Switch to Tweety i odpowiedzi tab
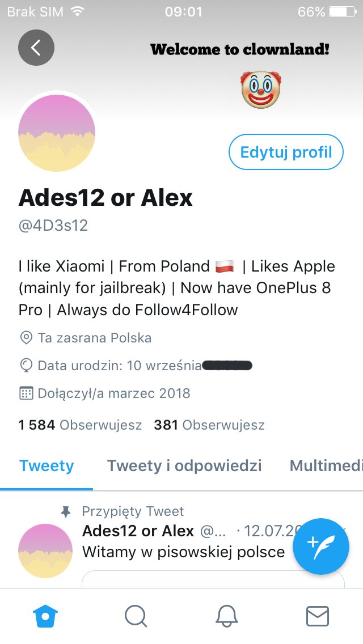Screen dimensions: 363x644 pos(184,466)
